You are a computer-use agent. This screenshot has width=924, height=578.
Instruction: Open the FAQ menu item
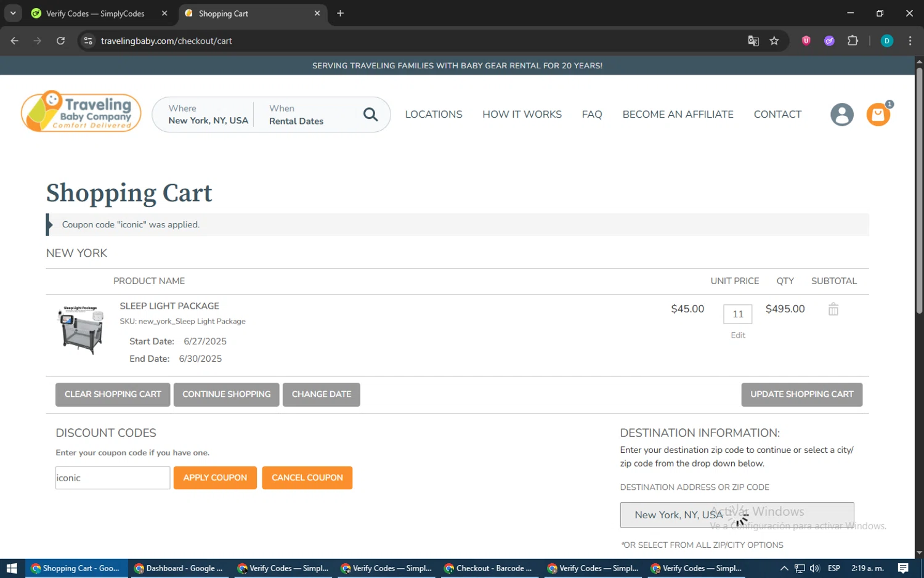point(592,114)
